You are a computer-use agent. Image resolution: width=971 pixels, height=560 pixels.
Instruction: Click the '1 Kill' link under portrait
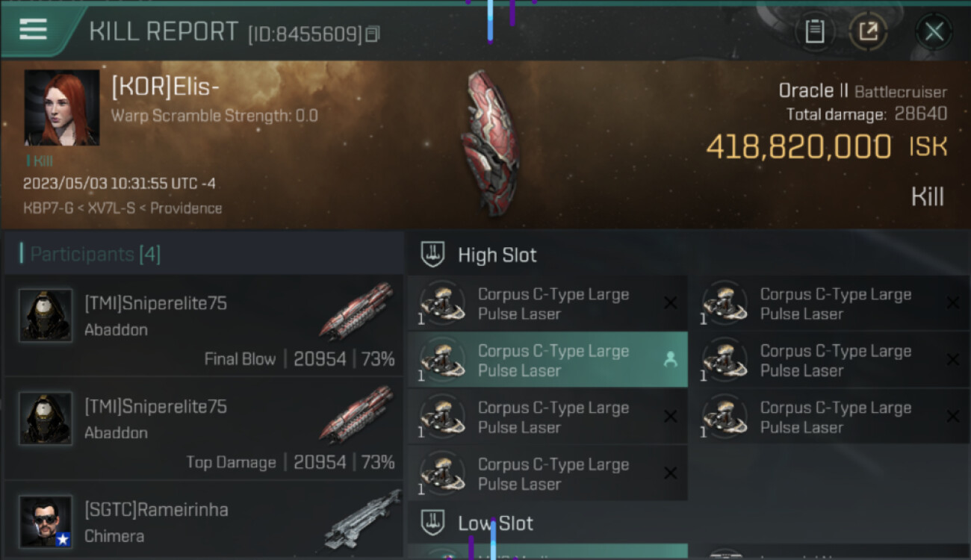point(40,161)
